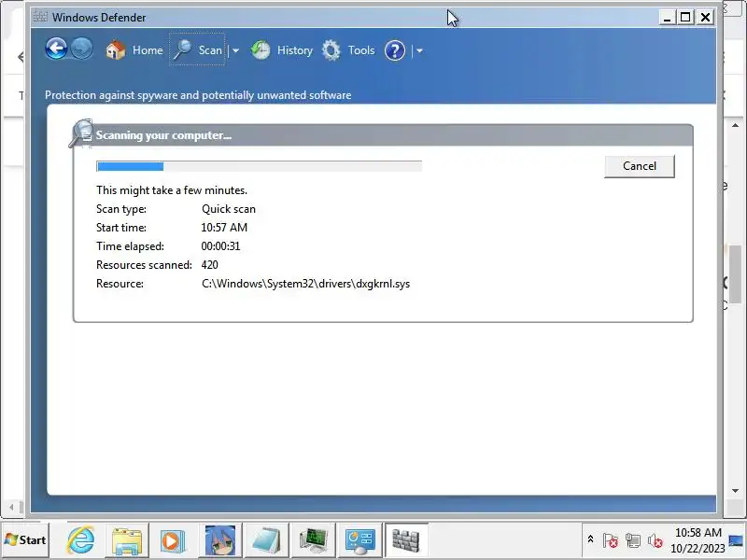Screen dimensions: 747x560
Task: Open Tools via the gear icon
Action: pyautogui.click(x=331, y=50)
